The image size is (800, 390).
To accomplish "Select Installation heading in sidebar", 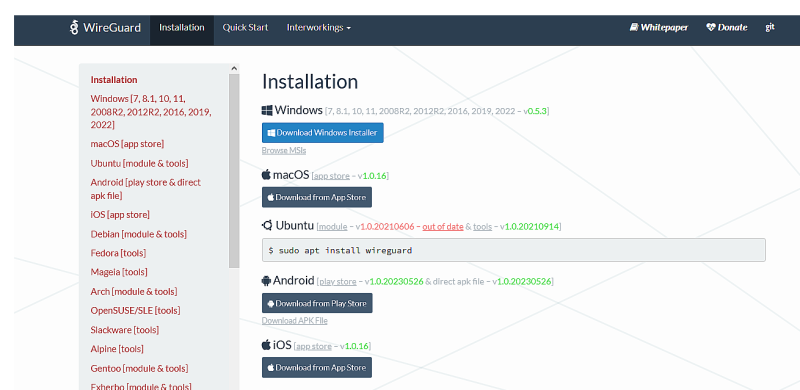I will [114, 80].
